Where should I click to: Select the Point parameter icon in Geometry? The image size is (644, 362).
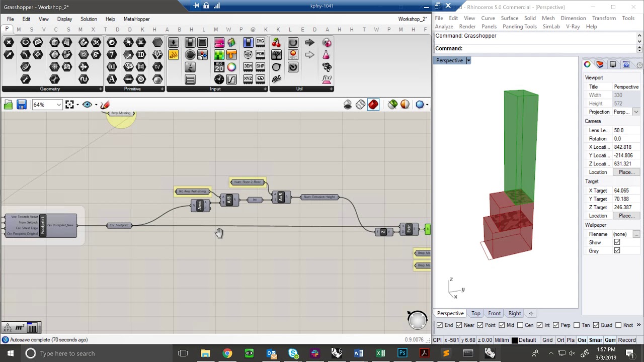point(9,43)
